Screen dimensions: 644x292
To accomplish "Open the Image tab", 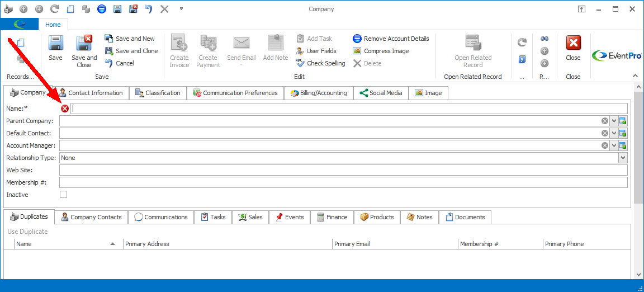I will coord(428,93).
